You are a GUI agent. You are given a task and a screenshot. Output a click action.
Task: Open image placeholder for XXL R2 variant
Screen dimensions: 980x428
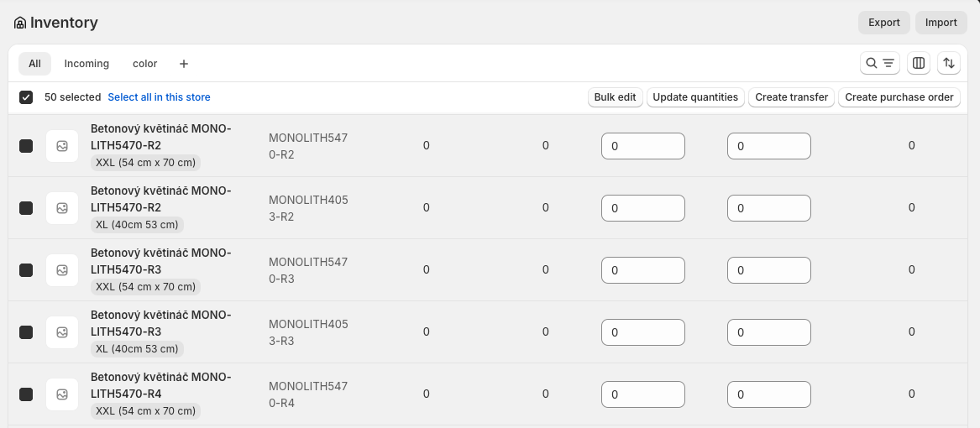point(62,146)
